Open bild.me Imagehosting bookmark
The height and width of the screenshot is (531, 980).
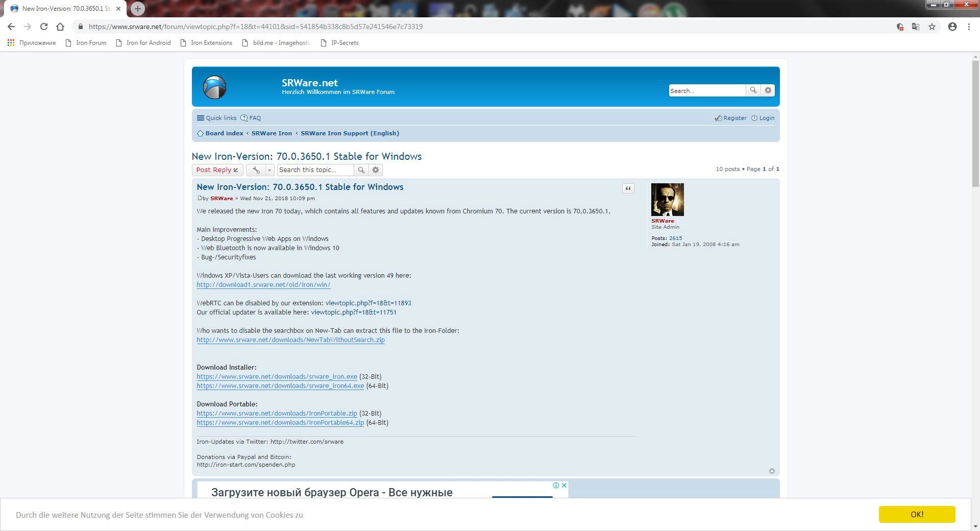tap(276, 43)
